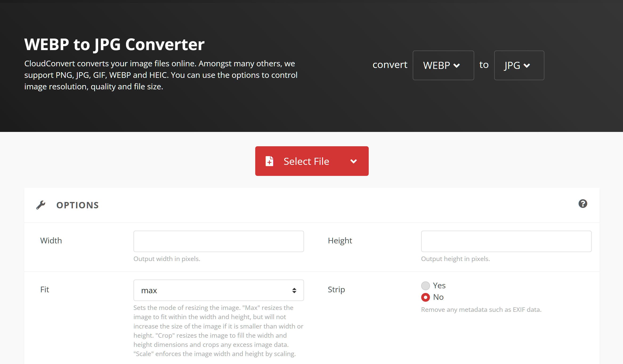The height and width of the screenshot is (364, 623).
Task: Click the wrench icon beside OPTIONS
Action: (x=41, y=205)
